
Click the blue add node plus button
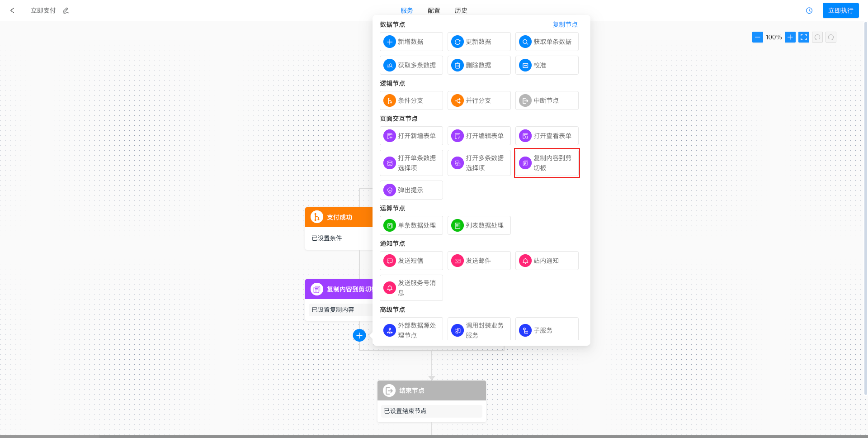coord(359,335)
